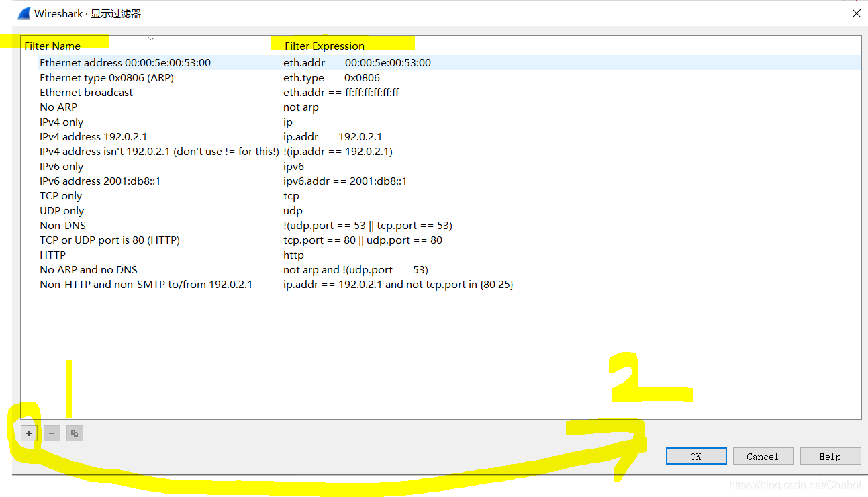Dismiss dialog with Cancel button
Viewport: 868px width, 497px height.
763,456
